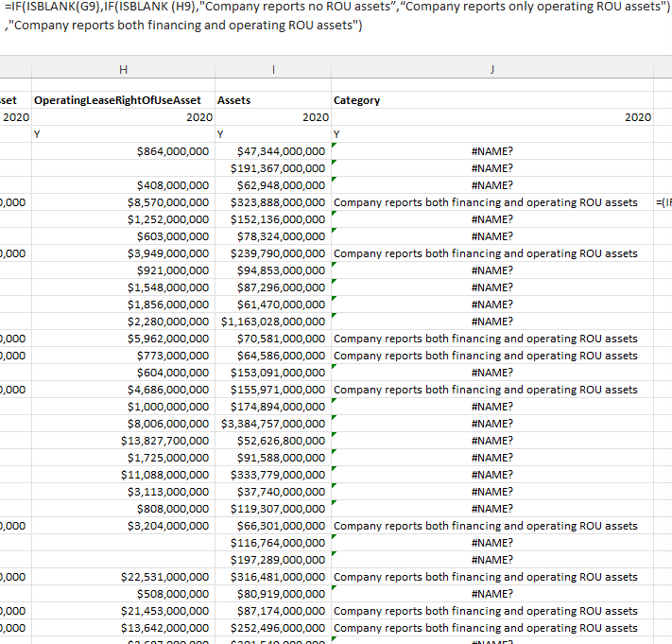
Task: Select cell with $22,531,000,000
Action: 124,577
